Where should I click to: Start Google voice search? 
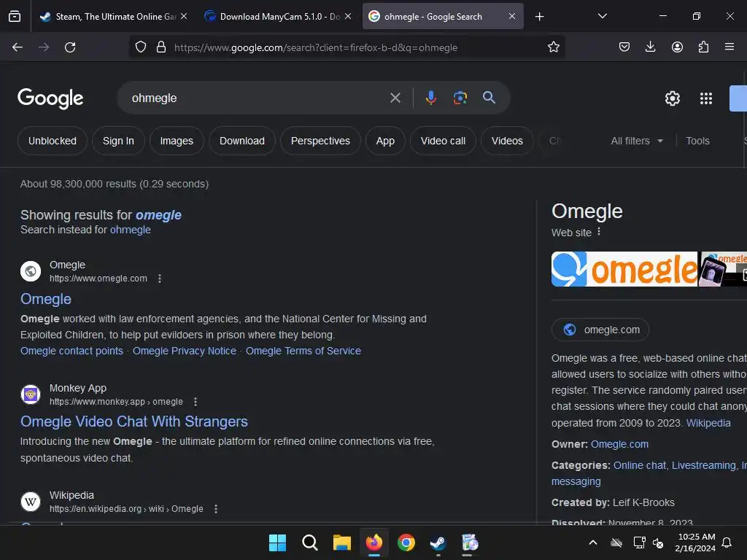point(430,98)
